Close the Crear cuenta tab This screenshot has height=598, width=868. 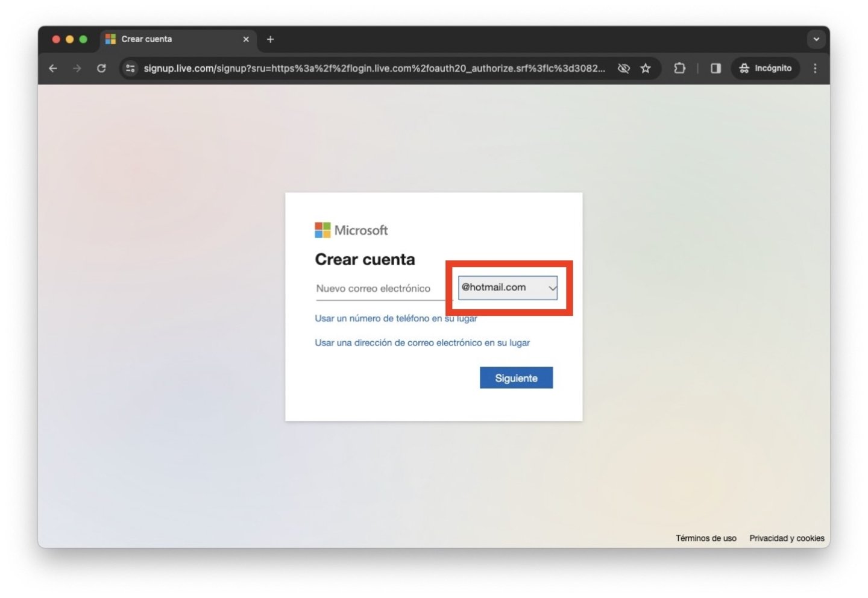point(246,39)
